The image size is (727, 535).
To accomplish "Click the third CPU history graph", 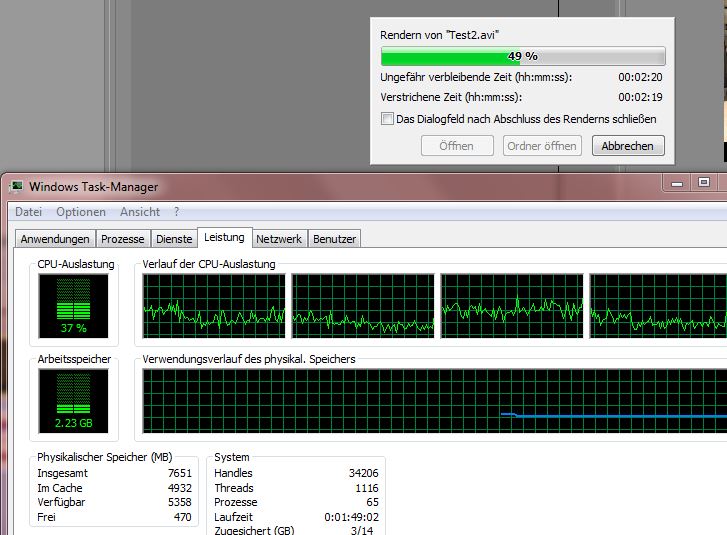I will [512, 306].
